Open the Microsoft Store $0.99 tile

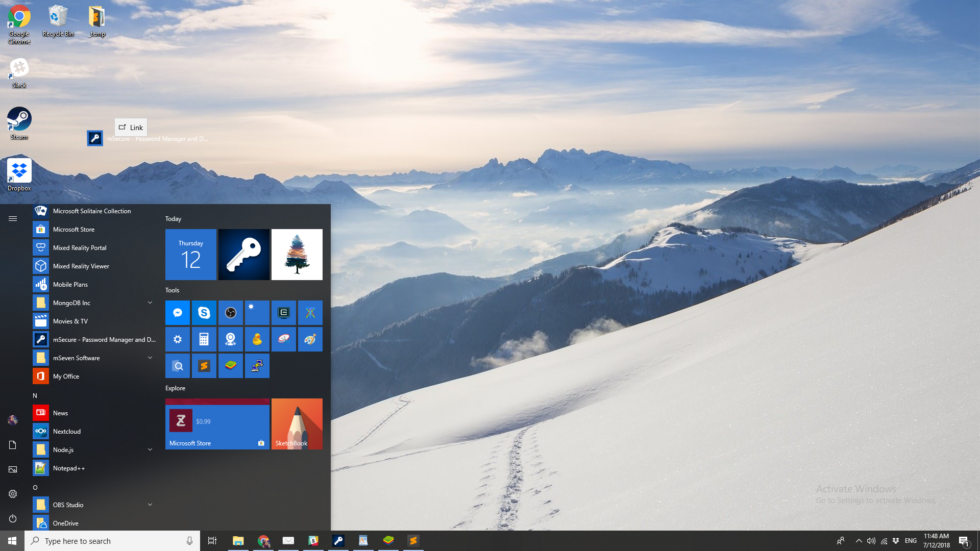[217, 424]
